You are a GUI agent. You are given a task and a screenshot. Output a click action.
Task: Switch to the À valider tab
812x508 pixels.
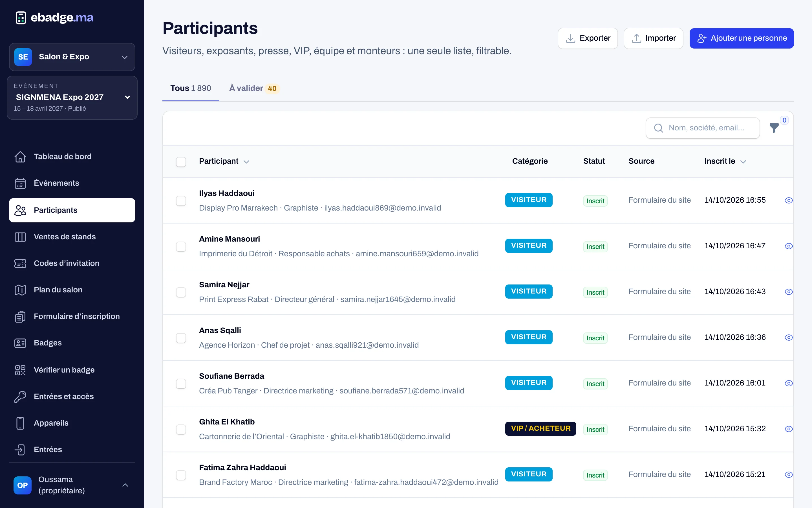click(x=254, y=88)
